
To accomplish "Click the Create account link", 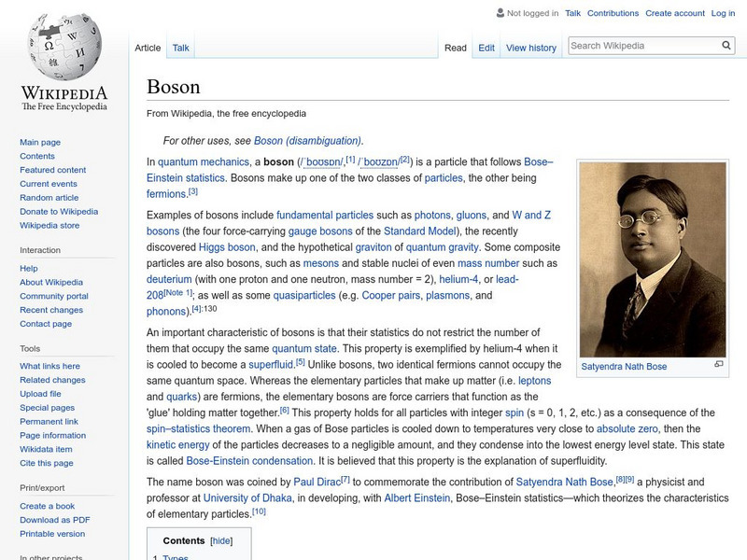I will [675, 14].
